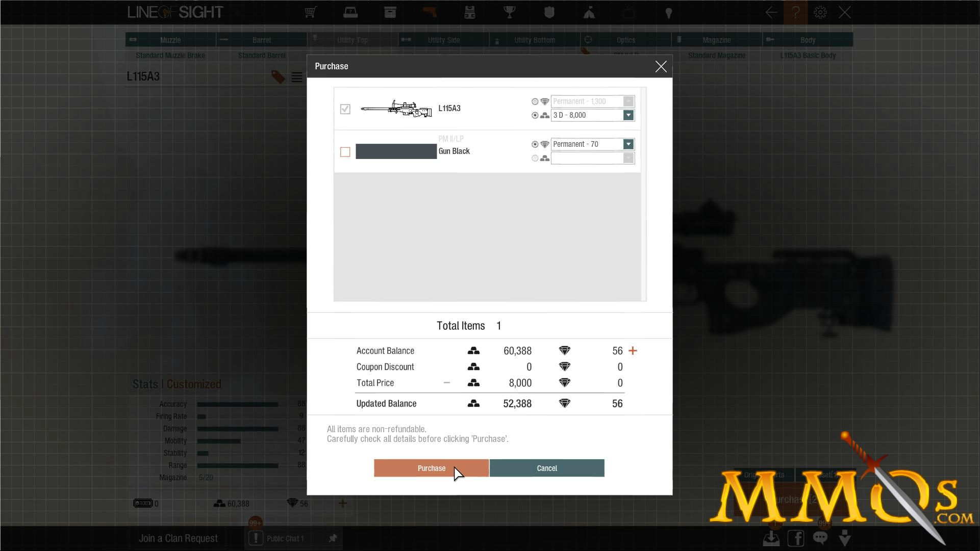Close the Purchase dialog
This screenshot has height=551, width=980.
[661, 66]
